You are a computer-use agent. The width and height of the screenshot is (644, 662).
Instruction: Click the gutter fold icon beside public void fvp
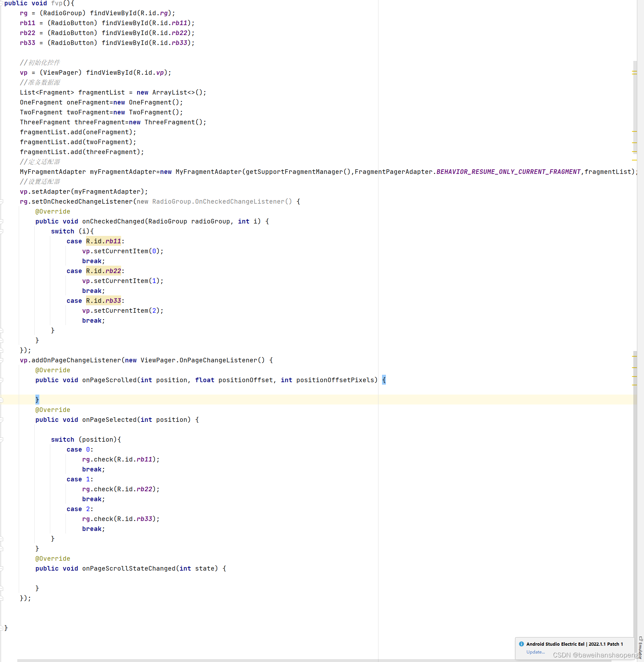2,4
